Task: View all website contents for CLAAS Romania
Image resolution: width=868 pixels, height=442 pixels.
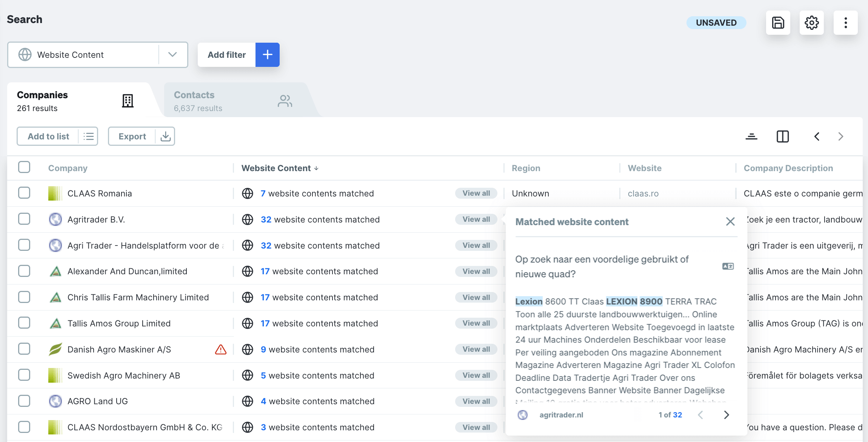Action: [476, 193]
